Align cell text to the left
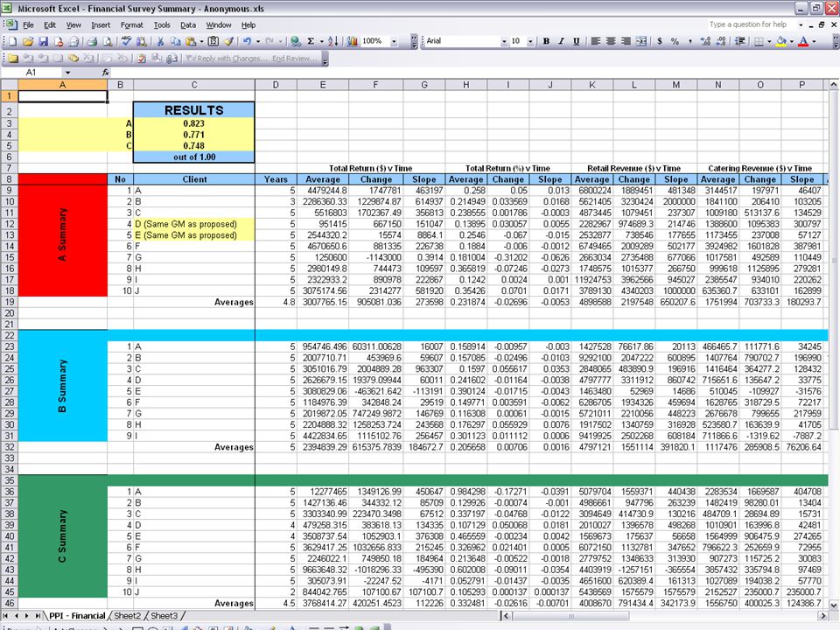 click(x=595, y=41)
